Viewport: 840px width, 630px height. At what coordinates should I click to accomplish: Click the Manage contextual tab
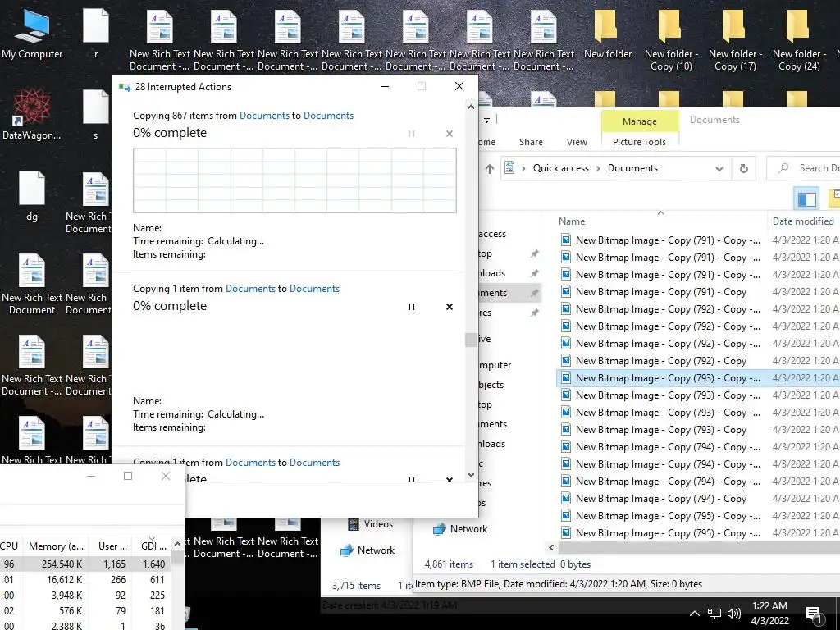click(640, 121)
